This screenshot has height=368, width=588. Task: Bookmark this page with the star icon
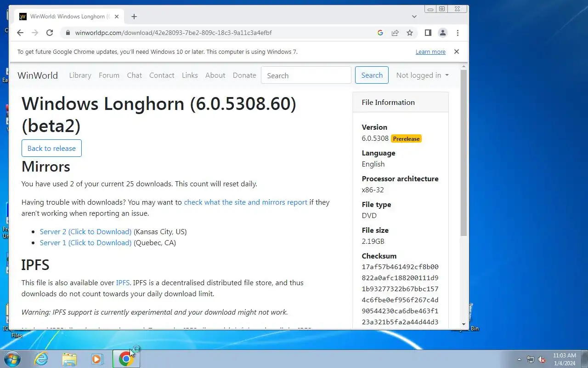click(410, 33)
